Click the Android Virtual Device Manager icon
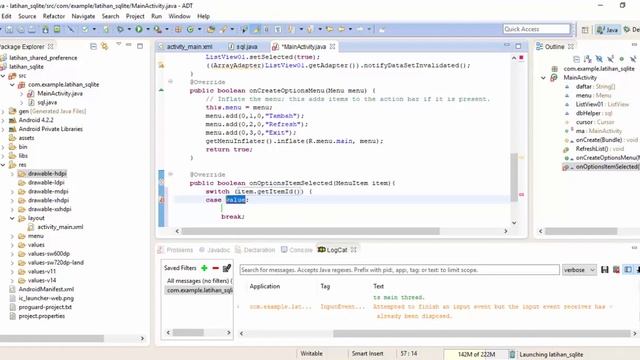Screen dimensions: 640x360 (x=57, y=29)
